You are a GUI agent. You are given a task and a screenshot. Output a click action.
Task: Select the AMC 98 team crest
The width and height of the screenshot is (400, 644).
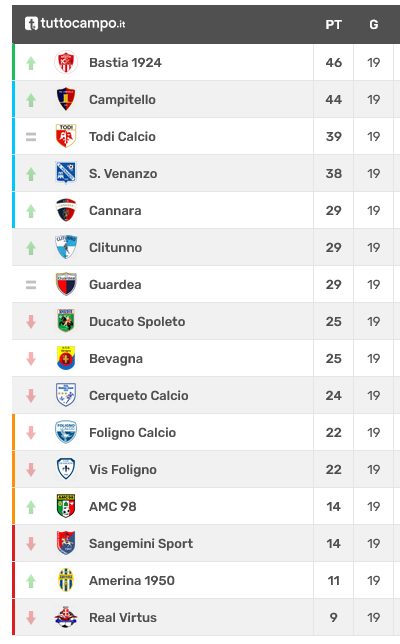click(66, 506)
